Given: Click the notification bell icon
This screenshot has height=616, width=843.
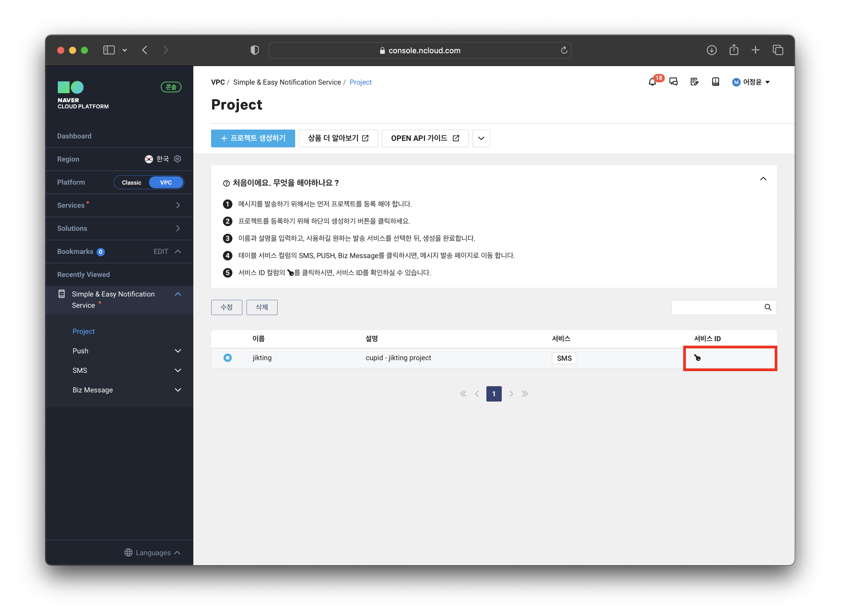Looking at the screenshot, I should (653, 82).
